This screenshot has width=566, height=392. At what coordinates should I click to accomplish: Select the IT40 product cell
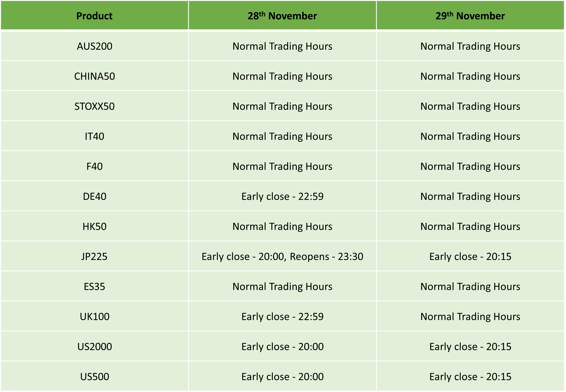point(95,136)
